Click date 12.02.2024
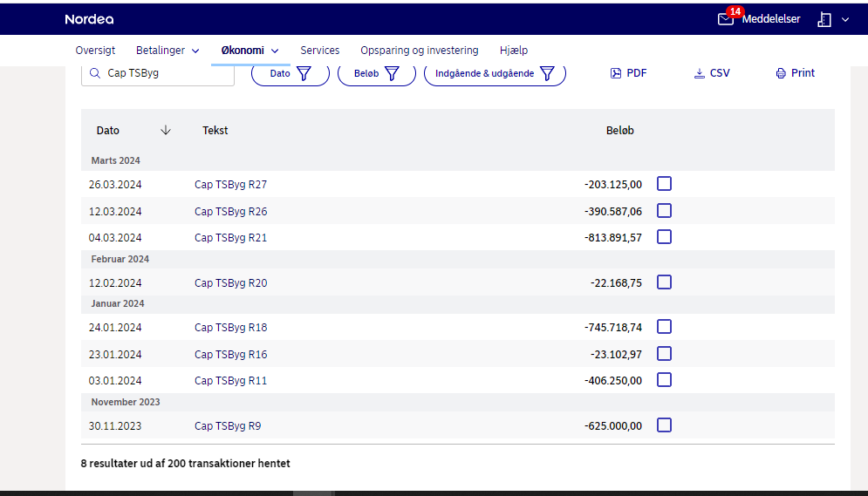The image size is (868, 496). 115,283
